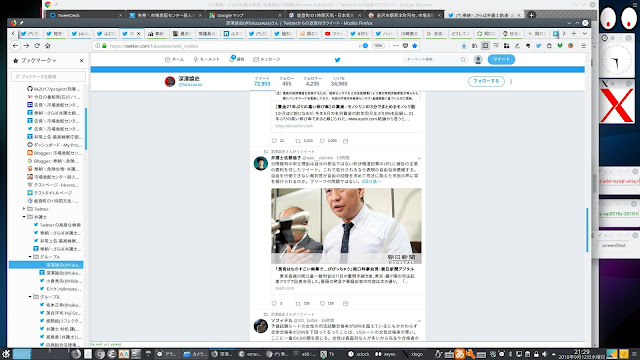Open the Firefox home page icon
Image resolution: width=640 pixels, height=360 pixels.
click(47, 46)
